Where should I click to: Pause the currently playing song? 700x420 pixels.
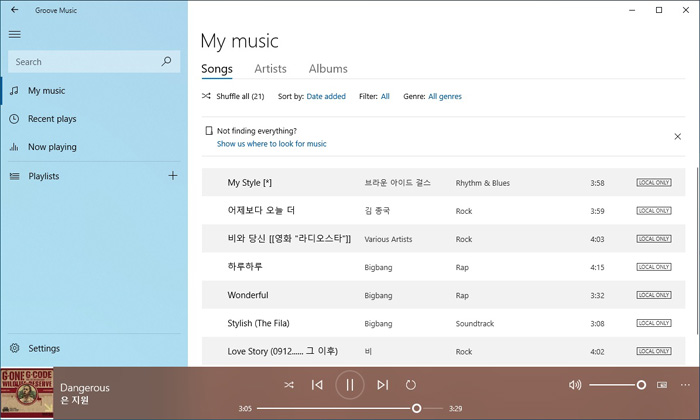click(349, 385)
